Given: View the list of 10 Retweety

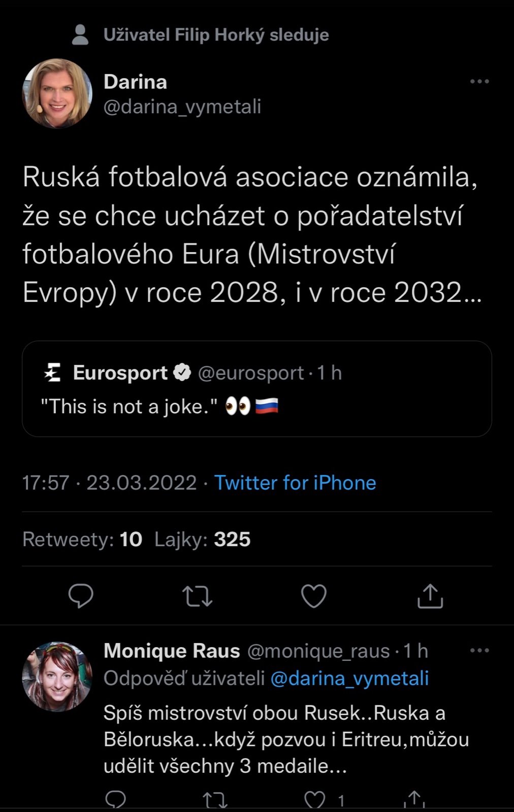Looking at the screenshot, I should point(82,539).
